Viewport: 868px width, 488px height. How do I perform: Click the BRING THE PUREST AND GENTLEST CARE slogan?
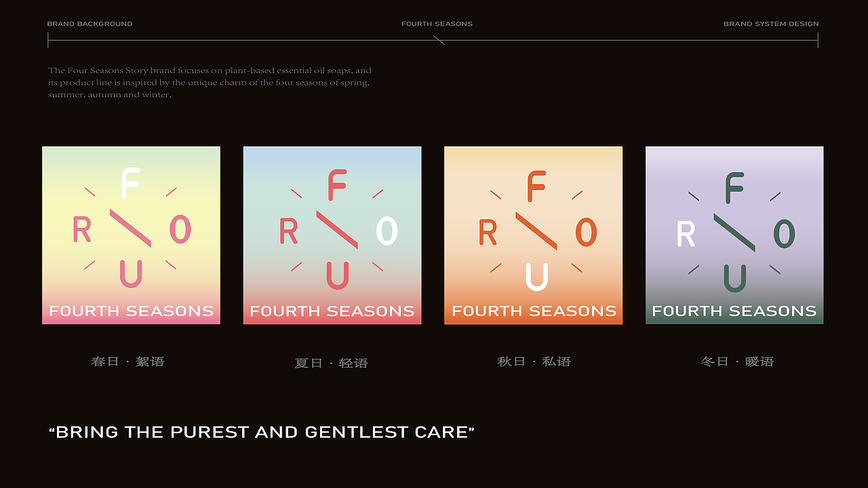pyautogui.click(x=262, y=432)
